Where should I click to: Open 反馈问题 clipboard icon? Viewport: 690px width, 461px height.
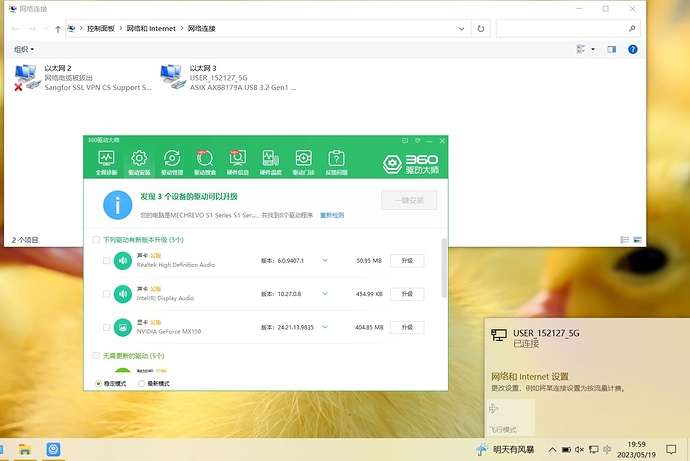pyautogui.click(x=337, y=162)
